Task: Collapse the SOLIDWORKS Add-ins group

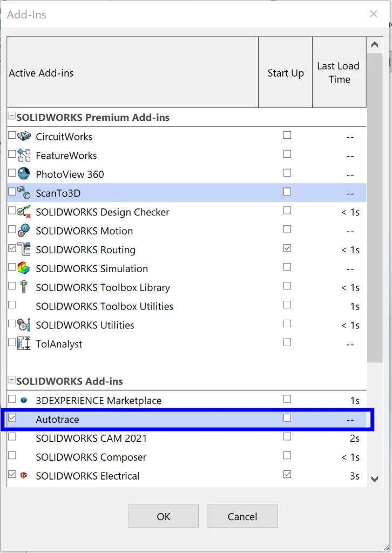Action: point(11,381)
